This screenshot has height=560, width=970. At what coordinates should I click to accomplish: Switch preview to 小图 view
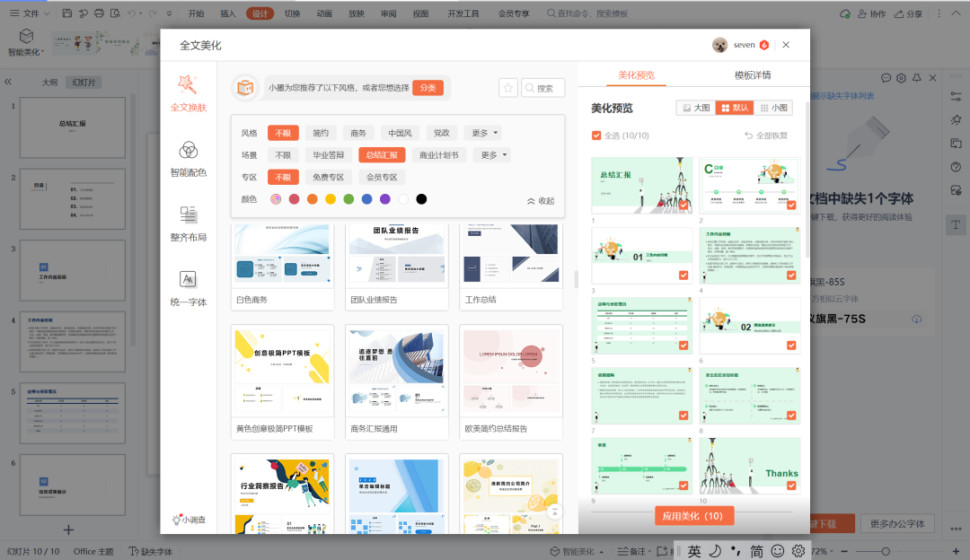(x=774, y=108)
